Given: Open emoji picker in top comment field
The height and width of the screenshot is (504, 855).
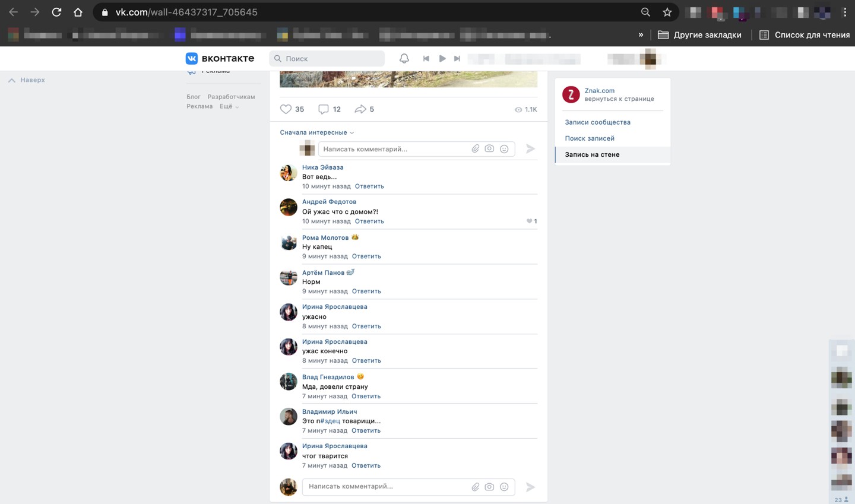Looking at the screenshot, I should pyautogui.click(x=504, y=149).
